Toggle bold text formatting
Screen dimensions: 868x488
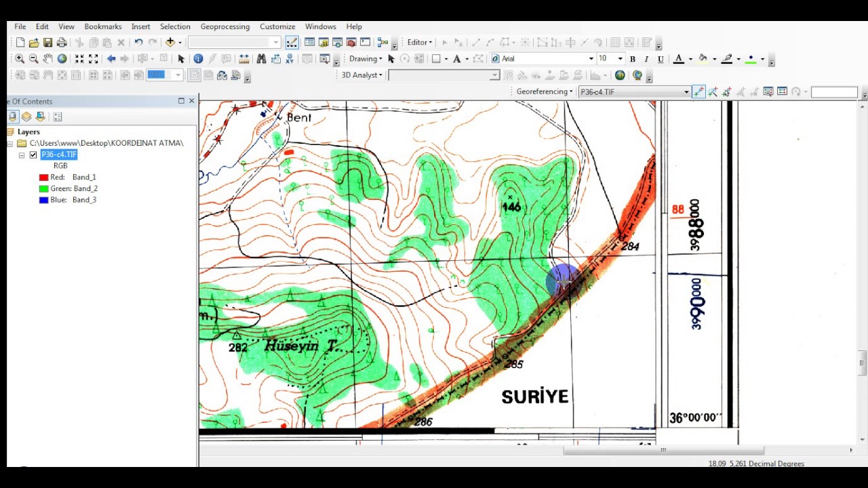point(633,59)
